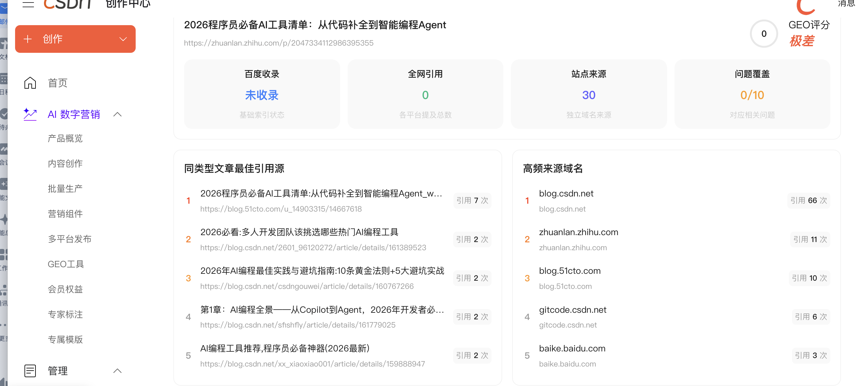Open GEO工具 menu item
The image size is (868, 386).
click(x=66, y=264)
